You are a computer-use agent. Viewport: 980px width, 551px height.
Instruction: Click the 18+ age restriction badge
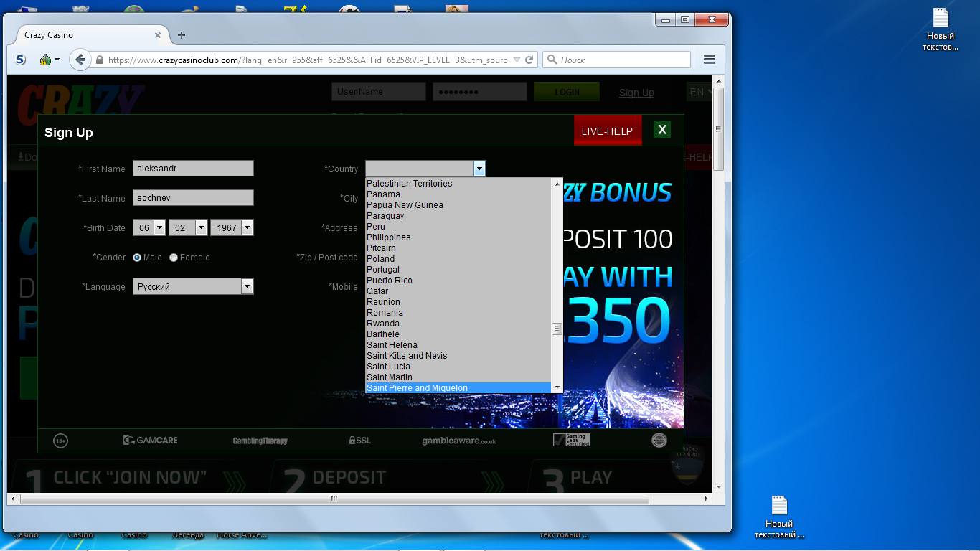(x=61, y=441)
